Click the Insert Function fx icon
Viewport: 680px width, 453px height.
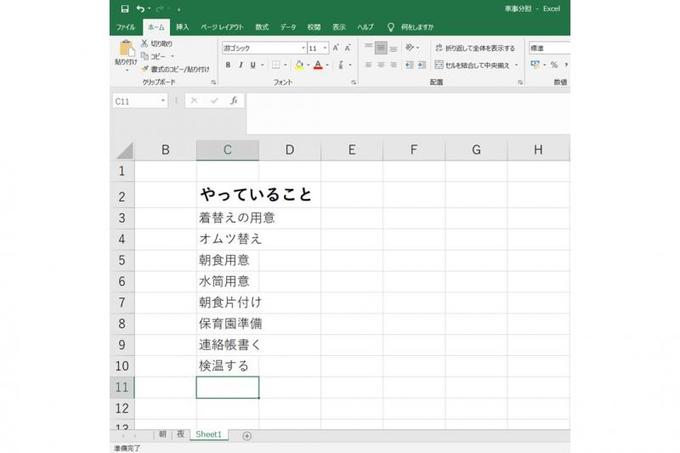tap(234, 101)
